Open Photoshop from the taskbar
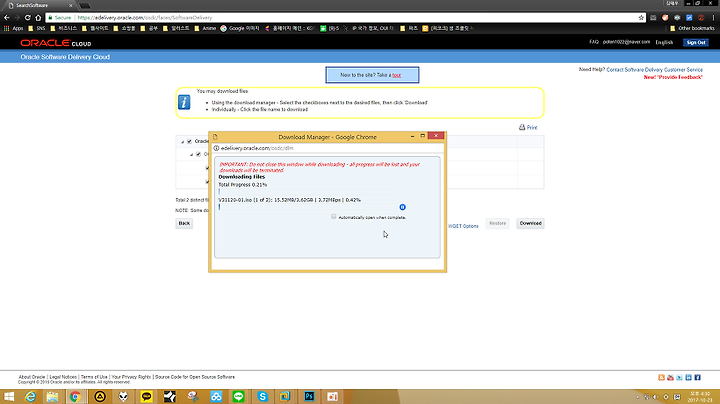This screenshot has height=404, width=720. [x=309, y=397]
